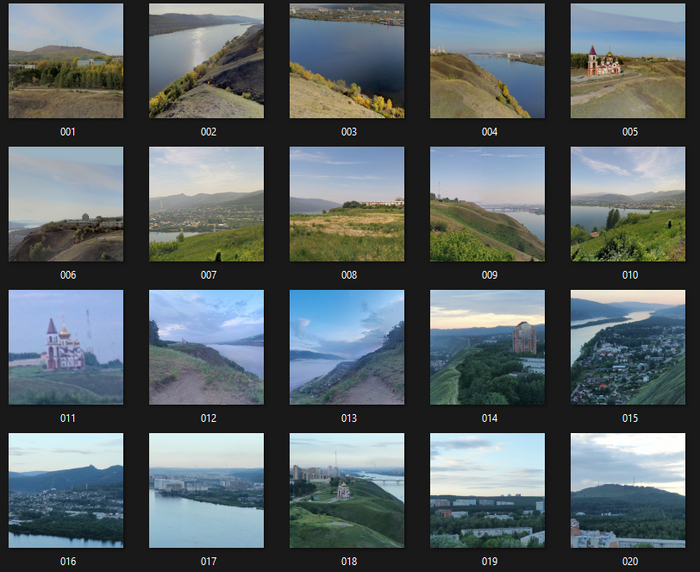Select thumbnail image 017
Viewport: 700px width, 572px height.
point(206,490)
